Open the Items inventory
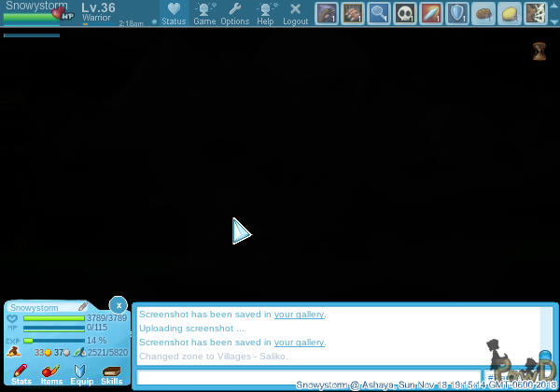The width and height of the screenshot is (560, 392). [x=51, y=374]
